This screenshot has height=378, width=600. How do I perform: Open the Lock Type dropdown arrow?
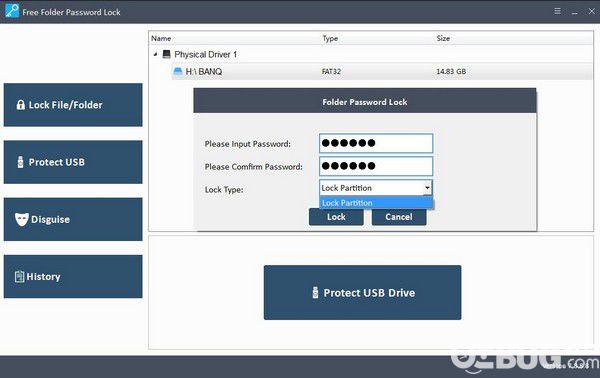[427, 188]
